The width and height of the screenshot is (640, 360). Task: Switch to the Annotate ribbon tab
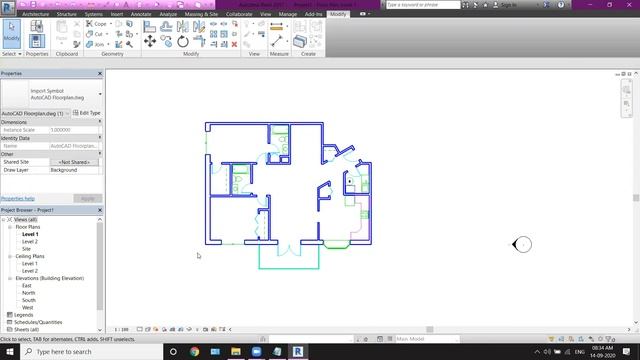tap(141, 14)
